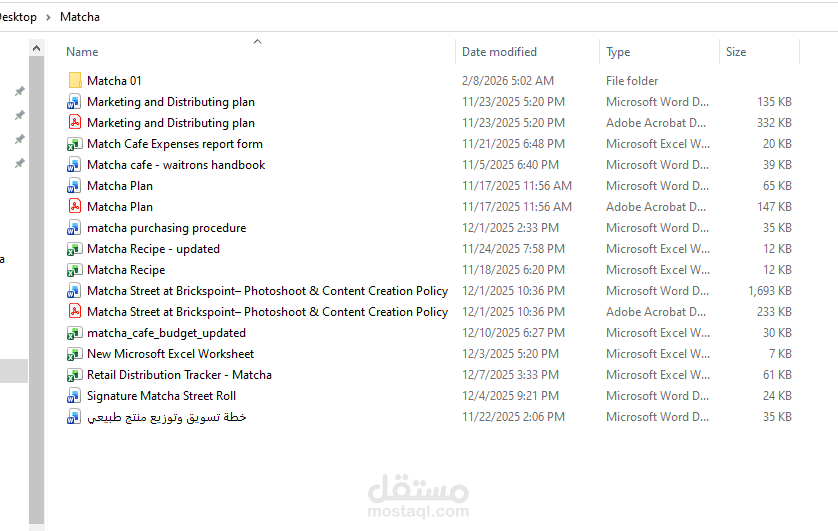Click Excel icon of New Microsoft Excel Worksheet
Screen dimensions: 838x531
tap(74, 354)
